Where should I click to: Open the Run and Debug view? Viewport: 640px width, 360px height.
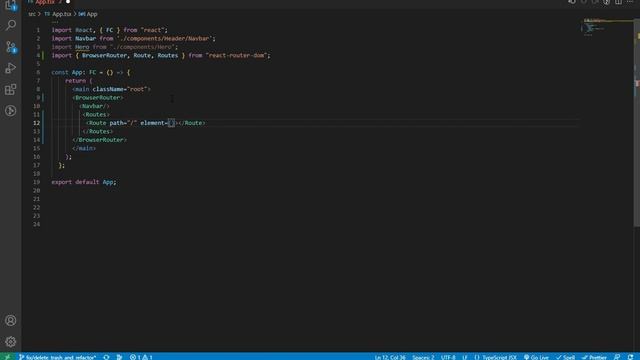[11, 68]
